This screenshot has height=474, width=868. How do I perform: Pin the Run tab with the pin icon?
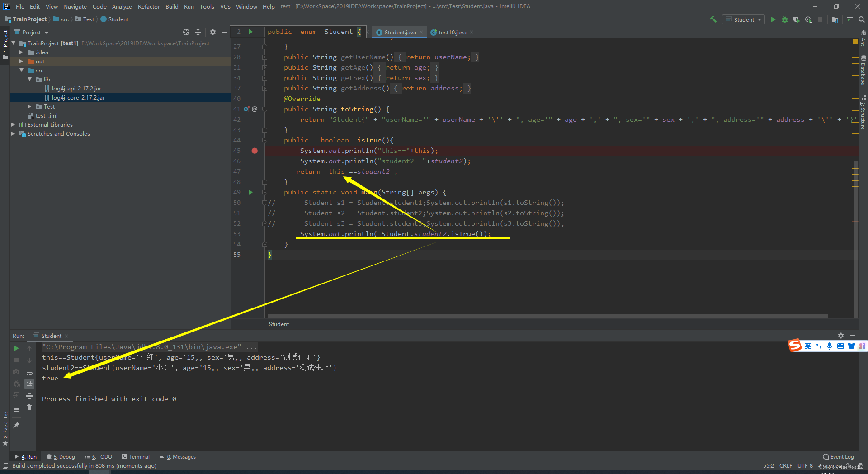pos(16,425)
